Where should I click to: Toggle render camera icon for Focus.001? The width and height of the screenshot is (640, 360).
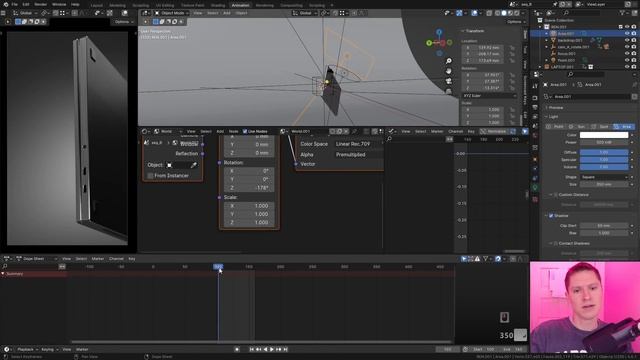click(634, 53)
